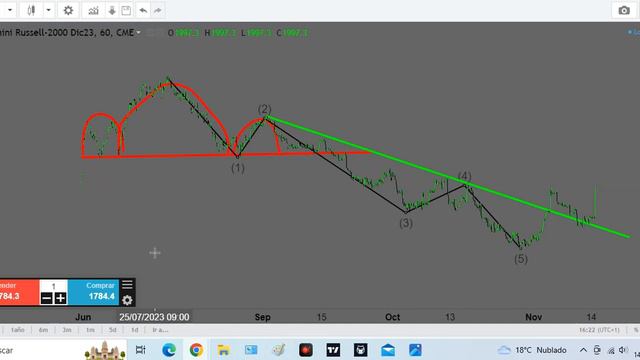
Task: Select the 1d time range
Action: (134, 330)
